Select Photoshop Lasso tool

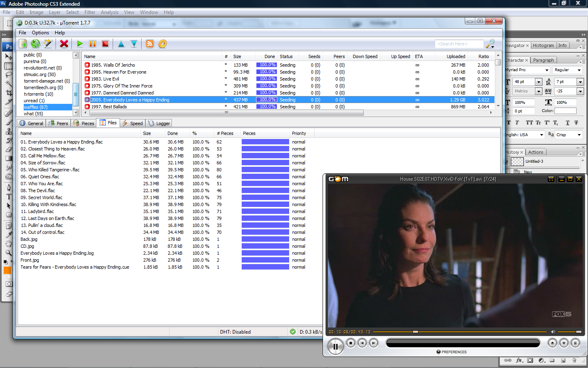click(9, 75)
